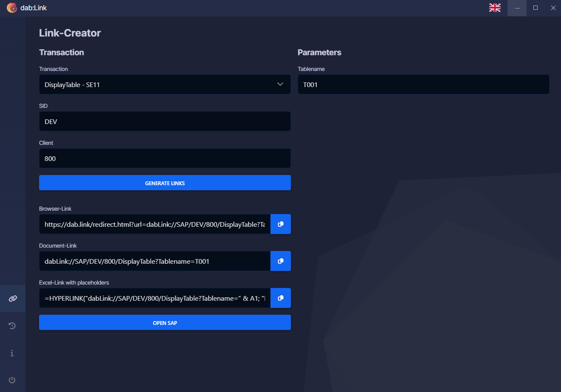Click inside the SID field showing DEV
Viewport: 561px width, 392px height.
165,121
